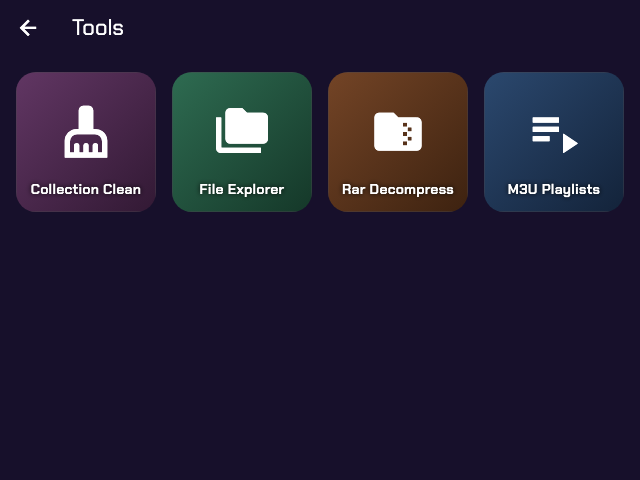Select the "File Explorer" label
Screen dimensions: 640x480
click(x=242, y=189)
